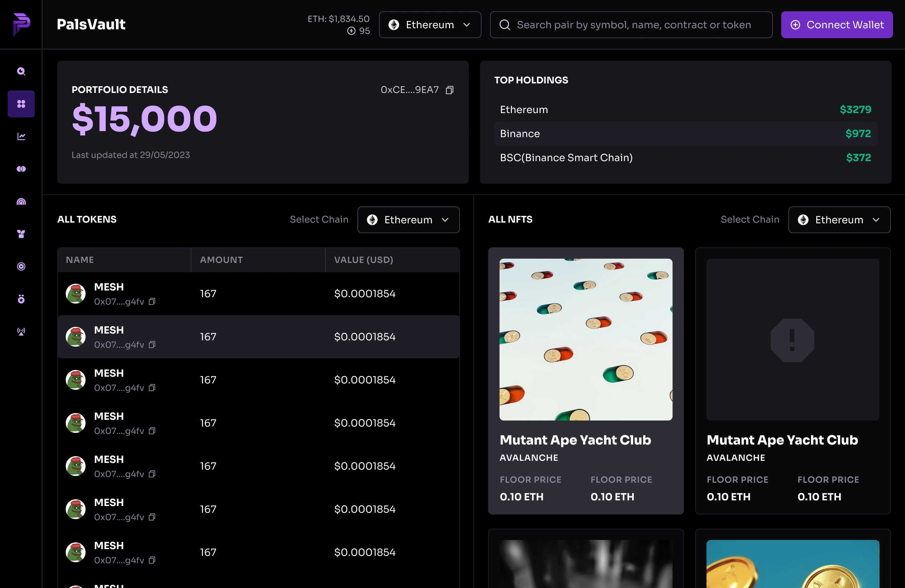Open the rainbow arch icon in sidebar
Viewport: 905px width, 588px height.
click(x=21, y=201)
